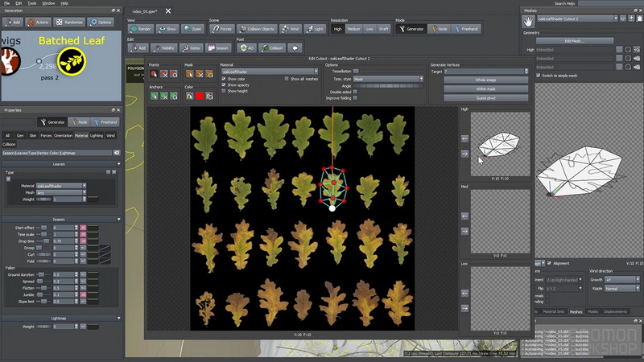Click the Visibility edit button
Screen dimensions: 644x362
pyautogui.click(x=164, y=48)
